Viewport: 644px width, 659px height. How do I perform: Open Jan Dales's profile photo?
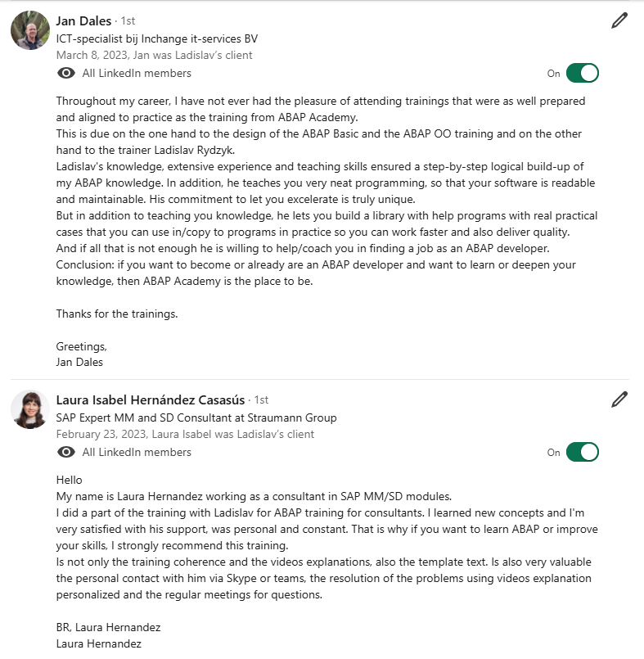point(29,30)
